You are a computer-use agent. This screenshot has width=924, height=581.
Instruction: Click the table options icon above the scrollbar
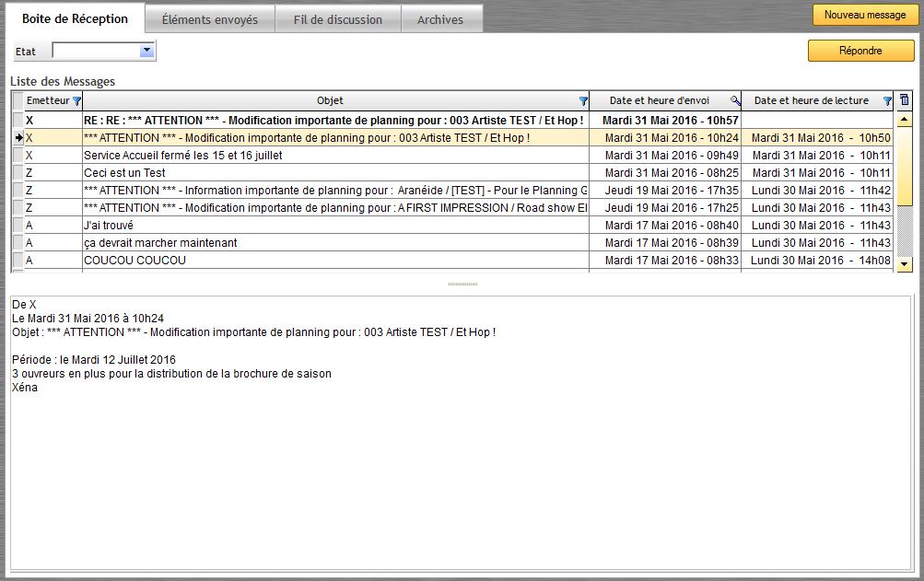coord(904,100)
